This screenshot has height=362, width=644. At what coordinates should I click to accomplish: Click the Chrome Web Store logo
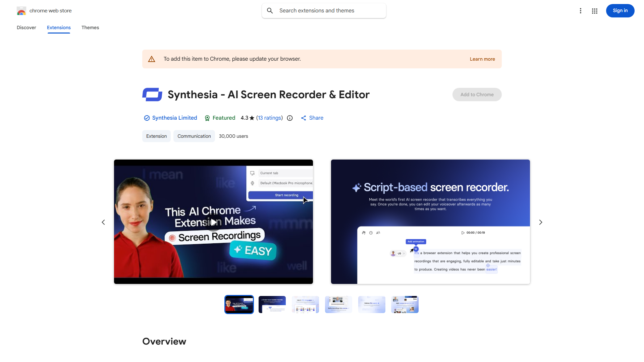pyautogui.click(x=21, y=10)
